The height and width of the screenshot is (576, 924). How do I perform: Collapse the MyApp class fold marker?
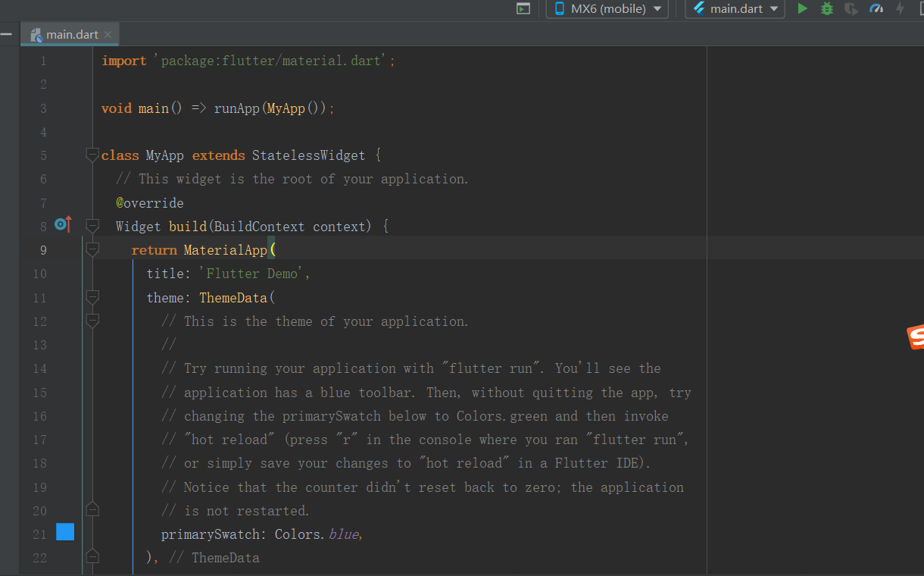click(x=92, y=155)
